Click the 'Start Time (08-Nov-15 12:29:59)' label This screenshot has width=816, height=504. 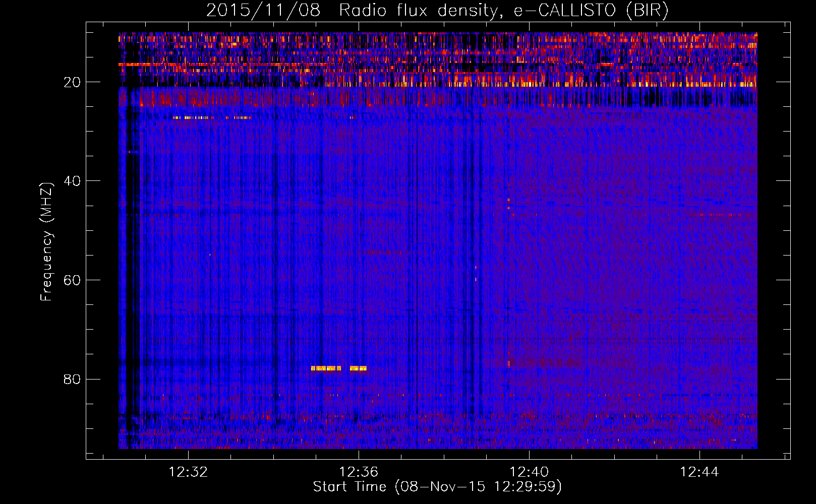pyautogui.click(x=437, y=486)
